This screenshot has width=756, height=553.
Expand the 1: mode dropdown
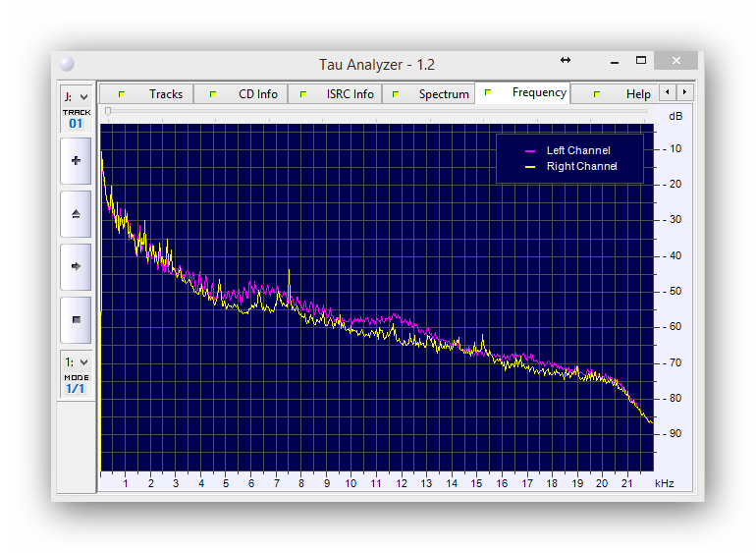[x=76, y=361]
